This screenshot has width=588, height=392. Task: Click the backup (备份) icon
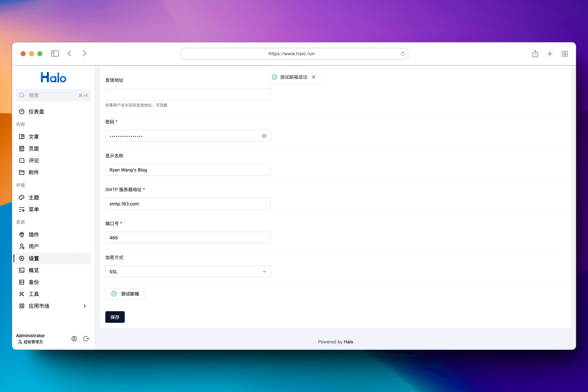(x=22, y=282)
